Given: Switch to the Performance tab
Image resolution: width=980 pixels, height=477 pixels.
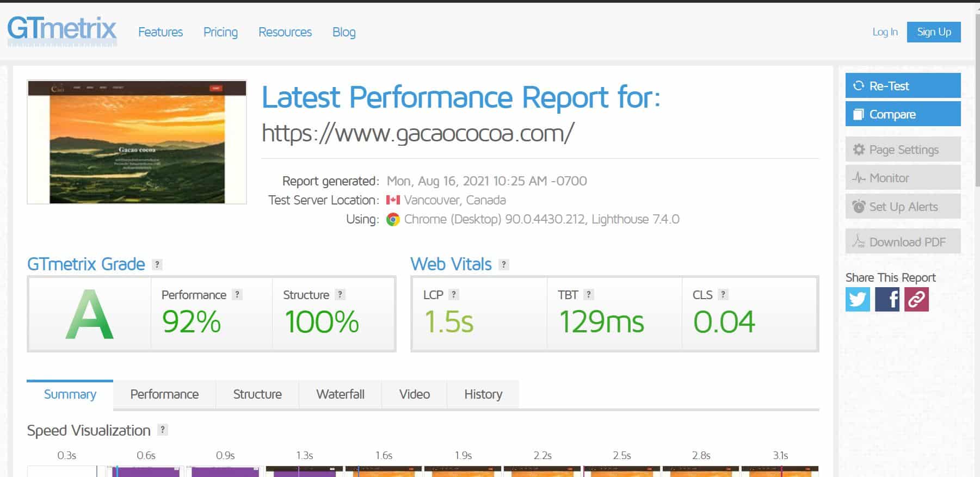Looking at the screenshot, I should coord(164,394).
